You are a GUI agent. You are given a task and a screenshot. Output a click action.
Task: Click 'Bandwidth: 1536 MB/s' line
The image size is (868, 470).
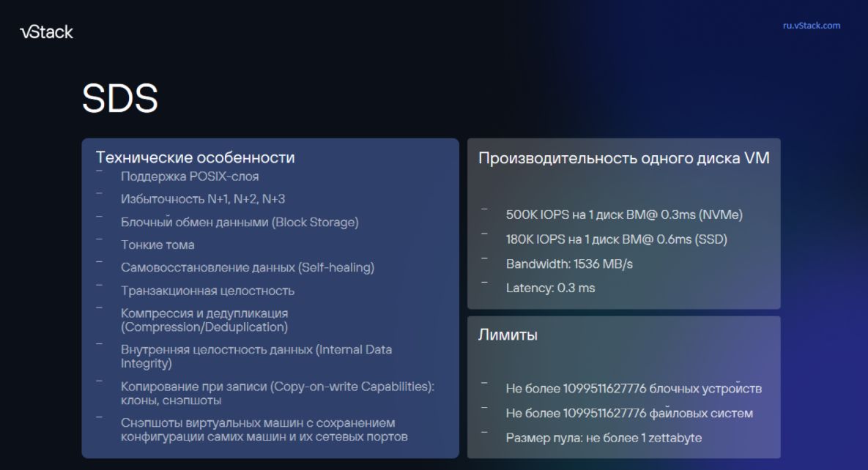pos(569,264)
